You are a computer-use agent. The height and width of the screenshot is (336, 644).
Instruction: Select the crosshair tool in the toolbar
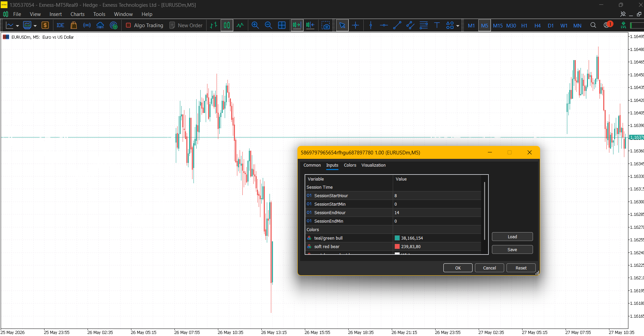click(x=355, y=25)
